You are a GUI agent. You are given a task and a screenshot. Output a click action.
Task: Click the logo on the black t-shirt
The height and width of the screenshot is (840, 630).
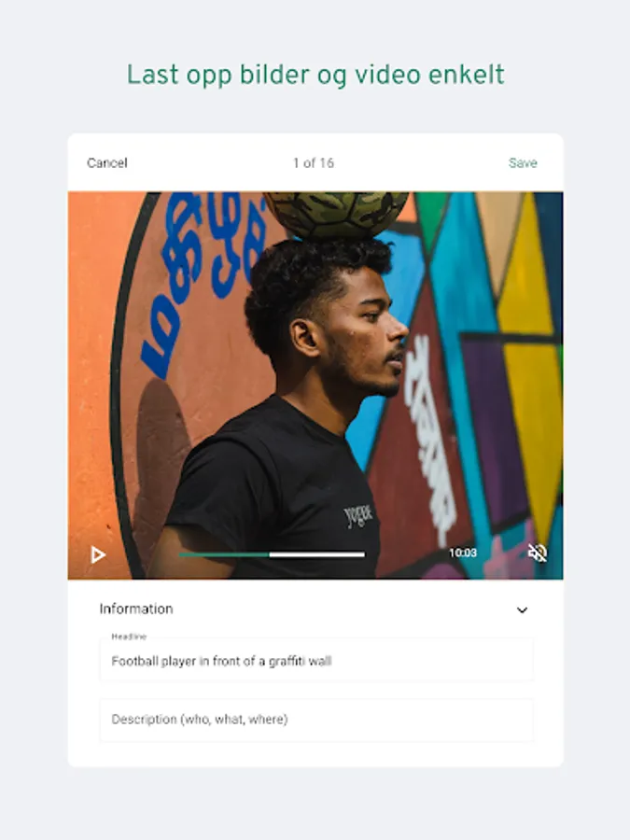pos(358,516)
